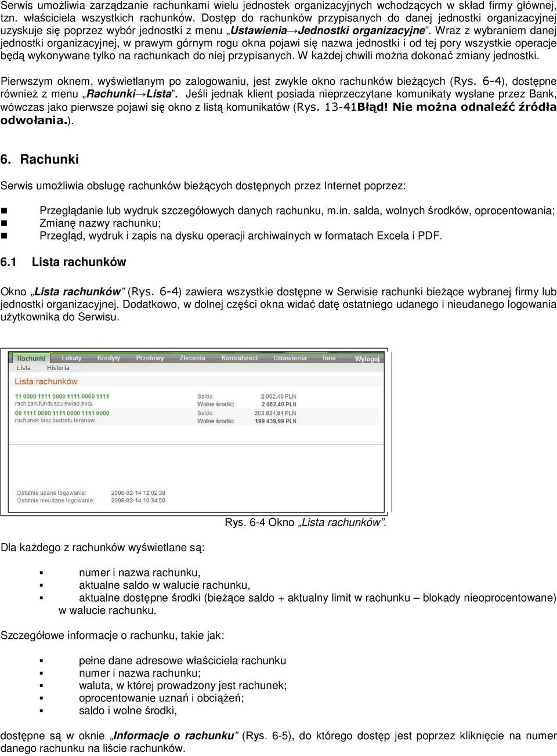Click the 'rachunek biez.budzetu terenow.' account name
The width and height of the screenshot is (557, 756).
(x=55, y=420)
